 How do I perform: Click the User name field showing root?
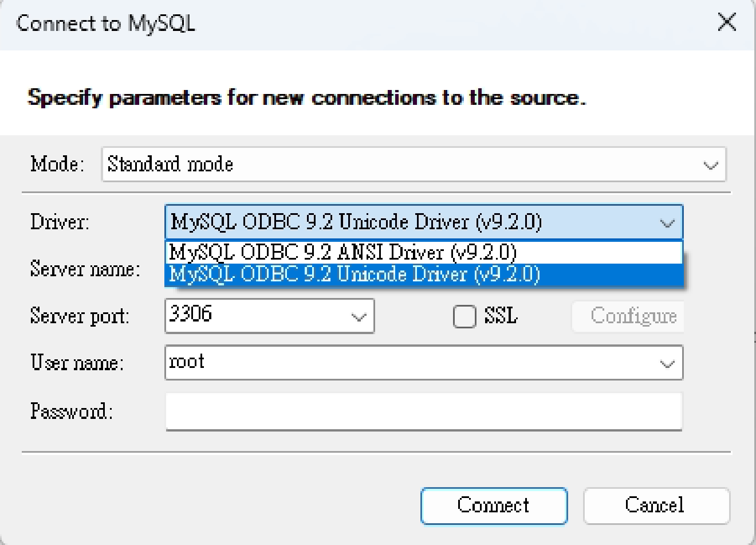(344, 363)
